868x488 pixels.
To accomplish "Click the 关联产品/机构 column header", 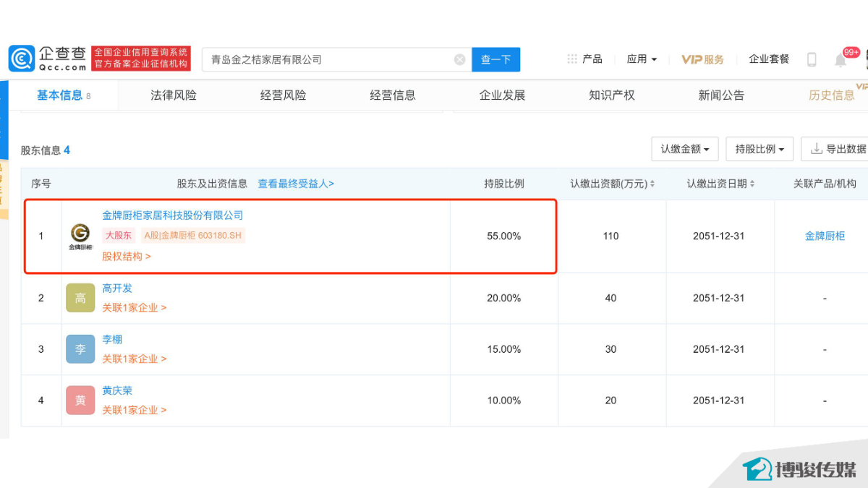I will (x=825, y=184).
